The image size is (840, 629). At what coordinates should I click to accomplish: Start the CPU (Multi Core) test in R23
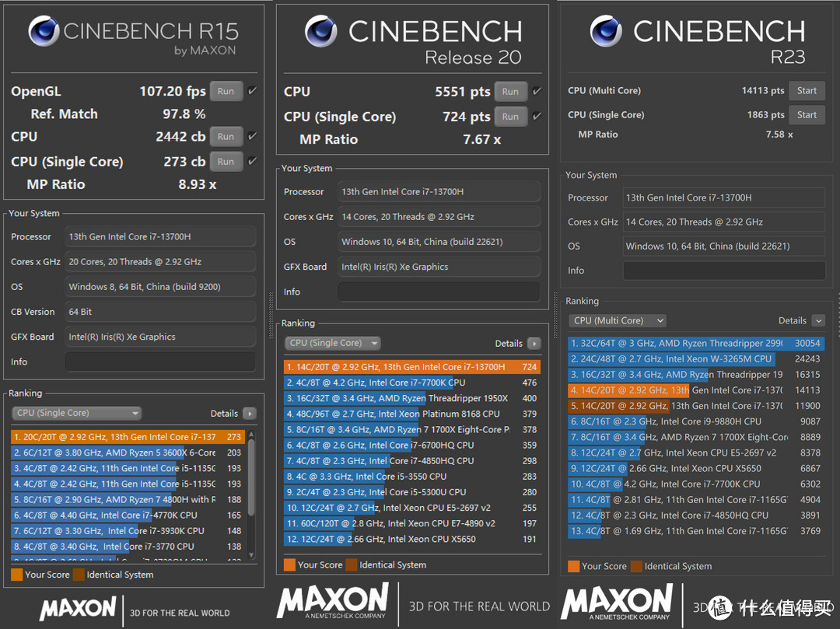(807, 91)
